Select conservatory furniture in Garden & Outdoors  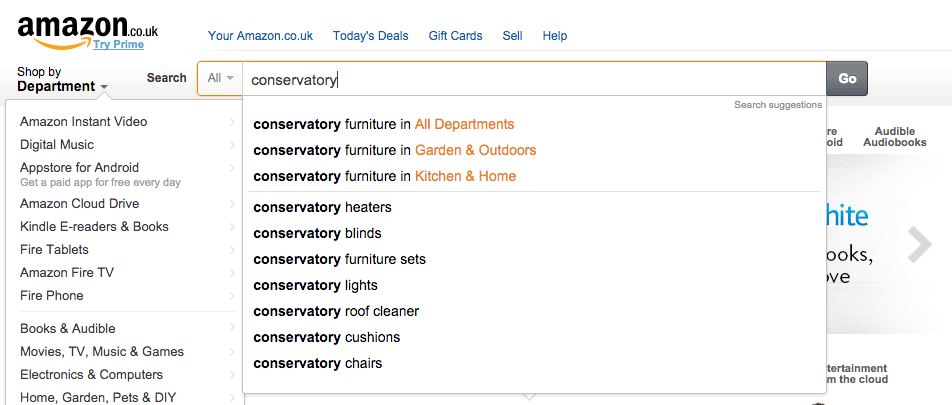395,150
